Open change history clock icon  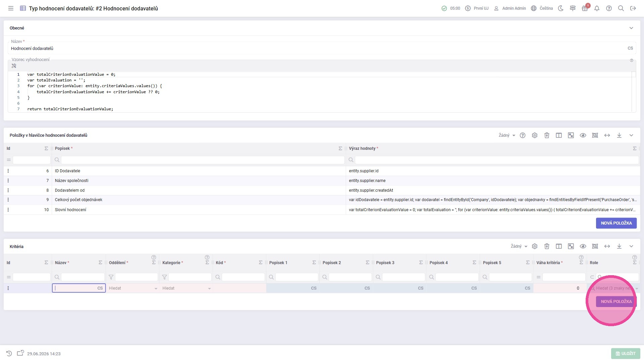point(9,354)
